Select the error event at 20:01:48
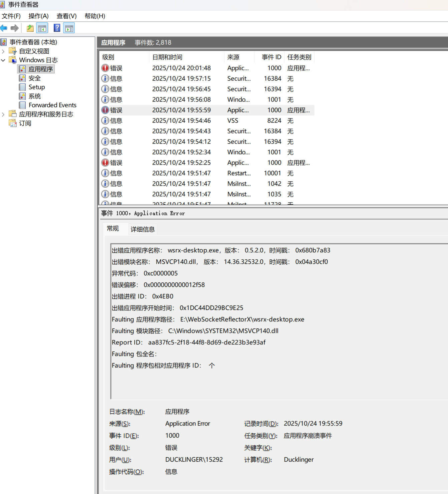 181,68
